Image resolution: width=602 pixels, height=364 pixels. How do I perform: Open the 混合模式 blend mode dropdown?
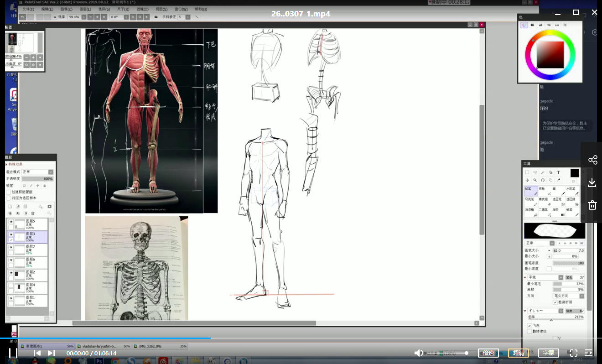[x=37, y=172]
